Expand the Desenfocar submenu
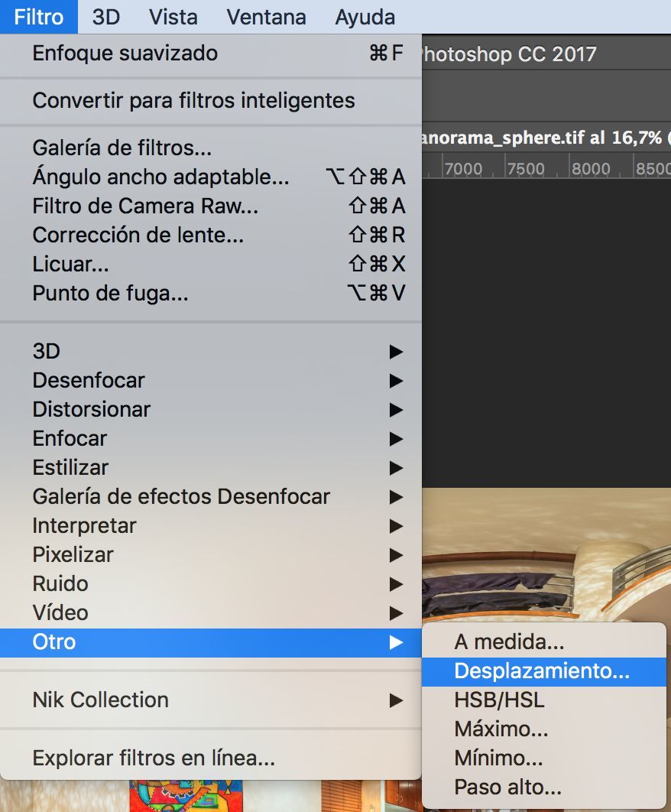This screenshot has width=671, height=812. (x=211, y=381)
